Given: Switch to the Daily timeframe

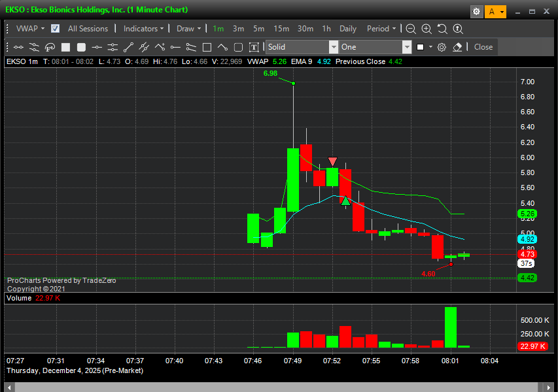Looking at the screenshot, I should [x=347, y=29].
